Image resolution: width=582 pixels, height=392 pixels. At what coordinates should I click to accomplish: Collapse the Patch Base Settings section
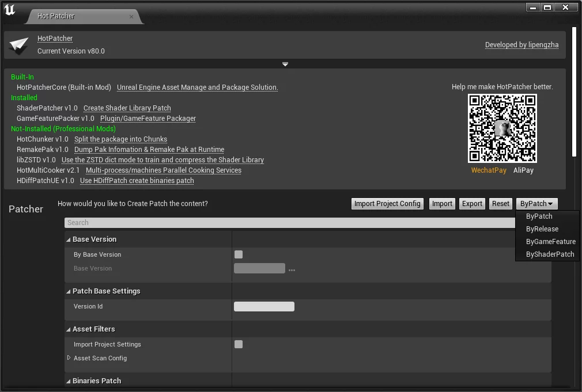point(69,291)
